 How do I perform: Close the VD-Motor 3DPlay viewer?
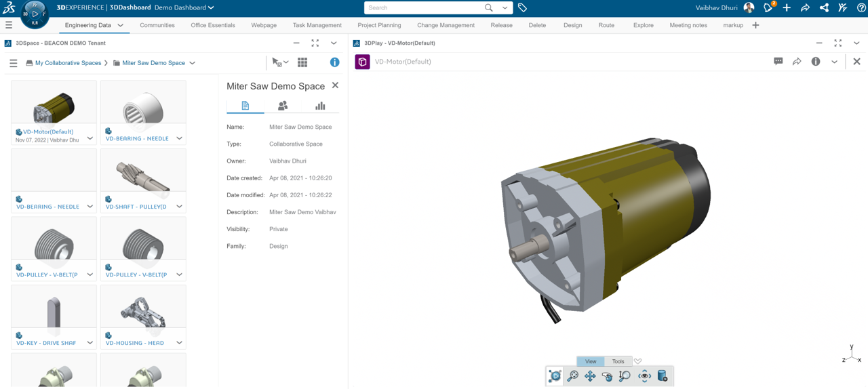point(856,62)
